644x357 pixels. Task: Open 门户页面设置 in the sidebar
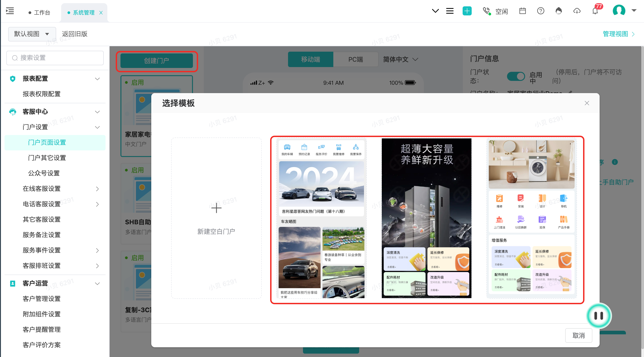(55, 143)
